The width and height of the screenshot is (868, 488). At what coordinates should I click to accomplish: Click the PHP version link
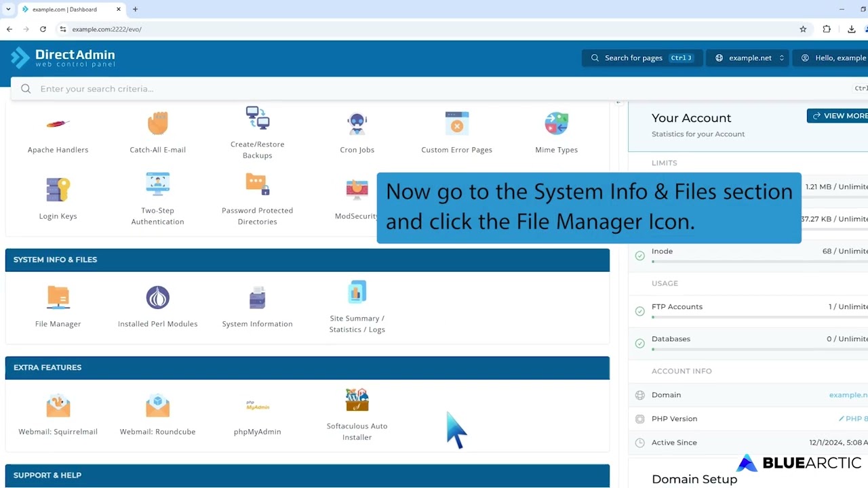[853, 419]
